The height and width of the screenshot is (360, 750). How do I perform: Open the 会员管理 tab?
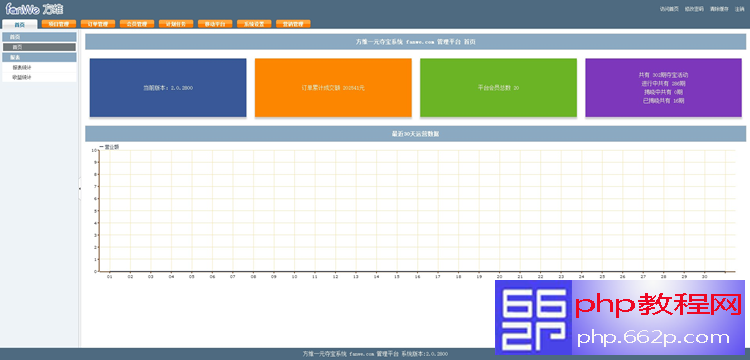(137, 24)
